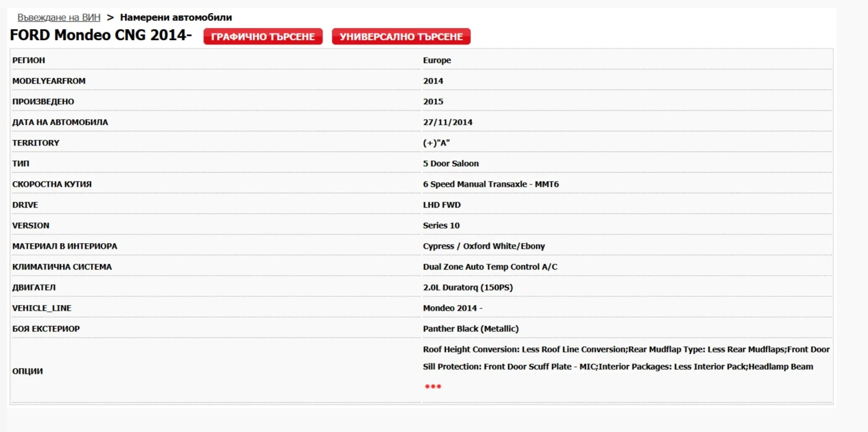
Task: Click the FORD Mondeo CNG 2014- heading
Action: pyautogui.click(x=101, y=35)
